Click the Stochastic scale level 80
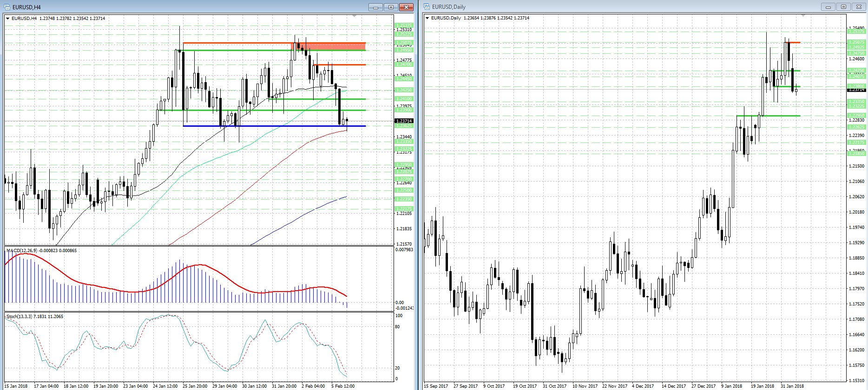This screenshot has height=390, width=868. click(x=397, y=327)
